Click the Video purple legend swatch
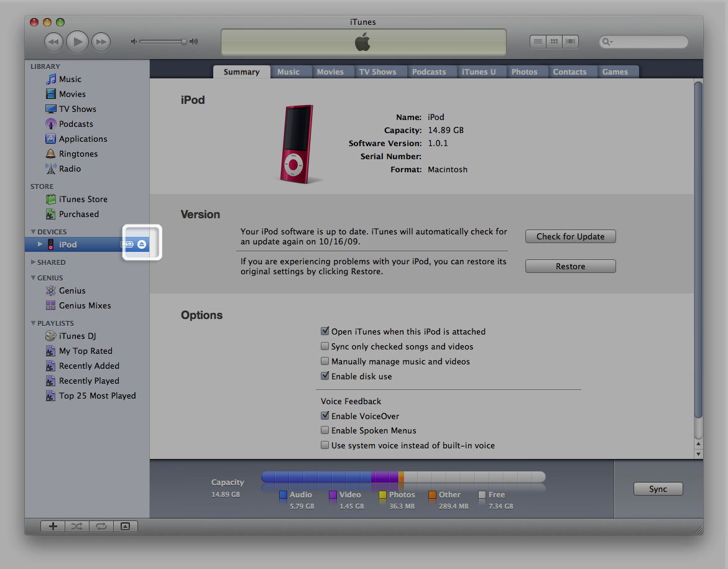 pos(333,495)
